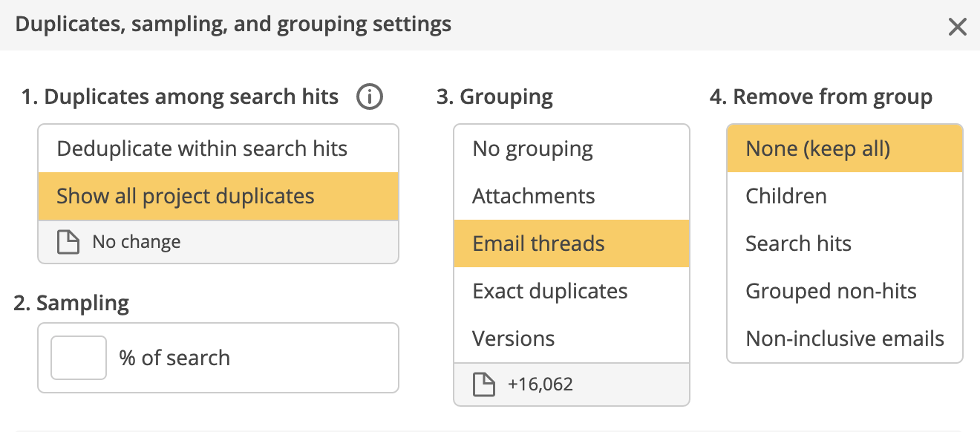Select Non-inclusive emails option
The width and height of the screenshot is (980, 432).
[844, 338]
